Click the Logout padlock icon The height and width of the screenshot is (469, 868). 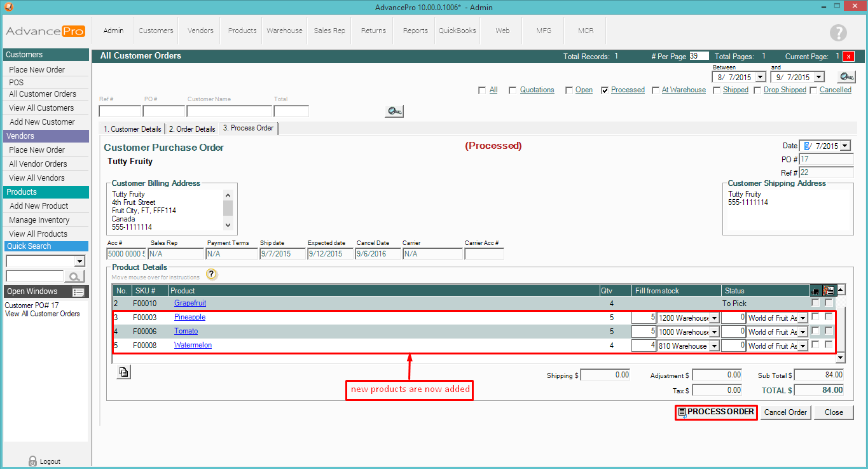tap(32, 461)
